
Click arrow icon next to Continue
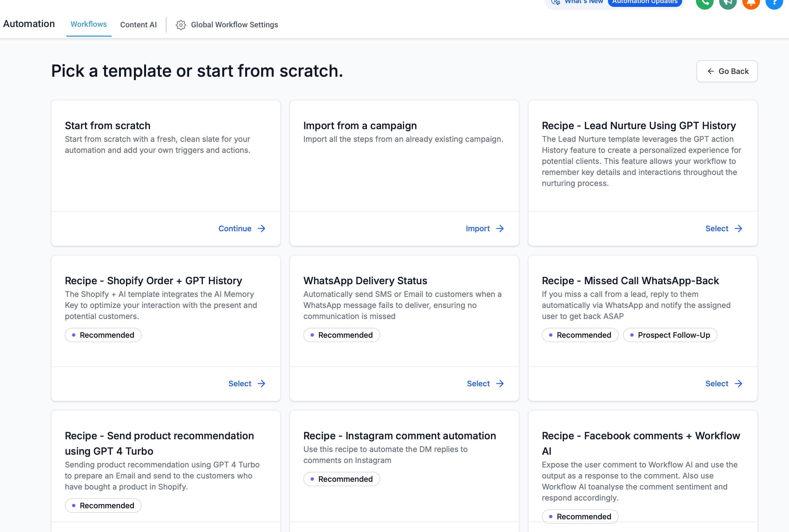(261, 228)
